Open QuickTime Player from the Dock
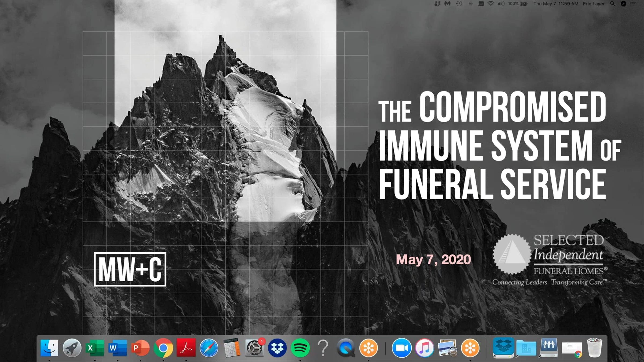The image size is (644, 362). (346, 348)
